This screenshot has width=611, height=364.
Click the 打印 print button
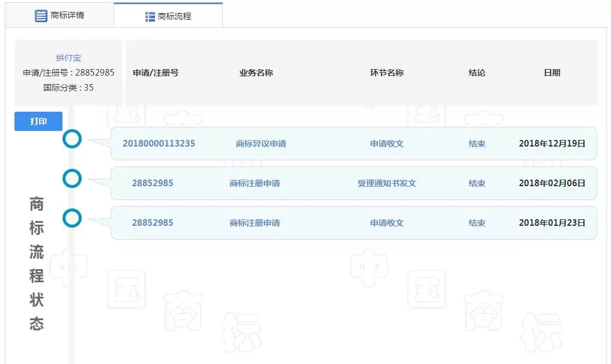pyautogui.click(x=38, y=121)
